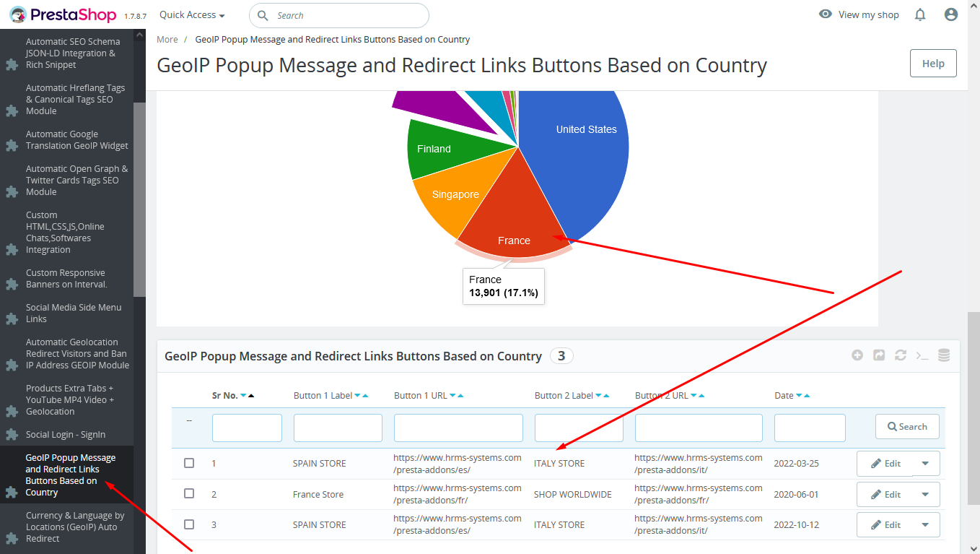This screenshot has width=980, height=554.
Task: Open Social Login - SignIn menu item
Action: [x=66, y=434]
